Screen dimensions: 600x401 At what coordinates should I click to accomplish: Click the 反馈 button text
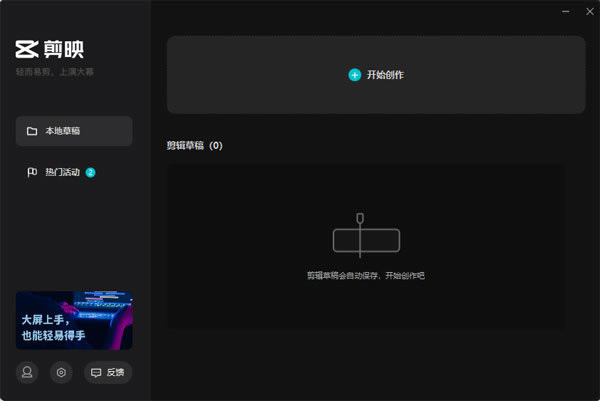point(115,372)
